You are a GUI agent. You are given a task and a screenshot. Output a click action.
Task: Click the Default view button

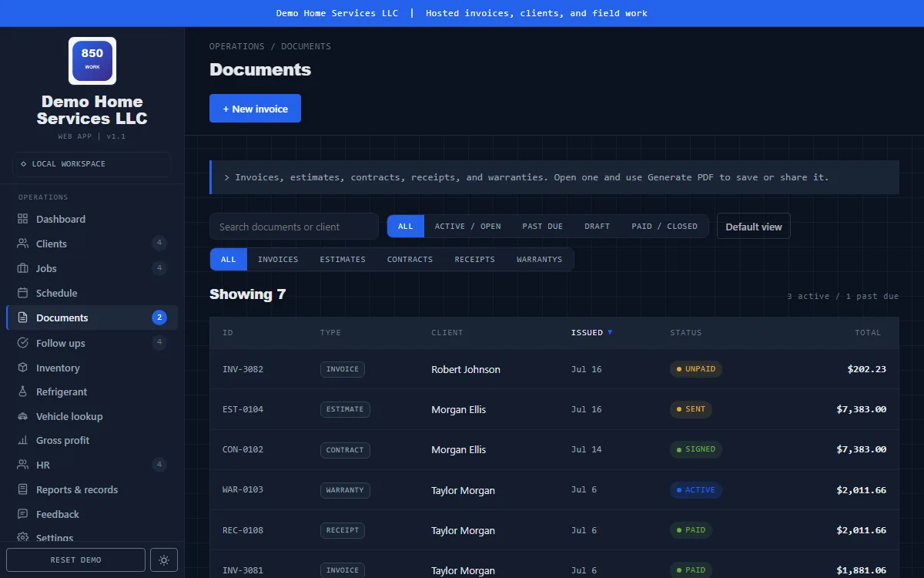click(x=753, y=227)
